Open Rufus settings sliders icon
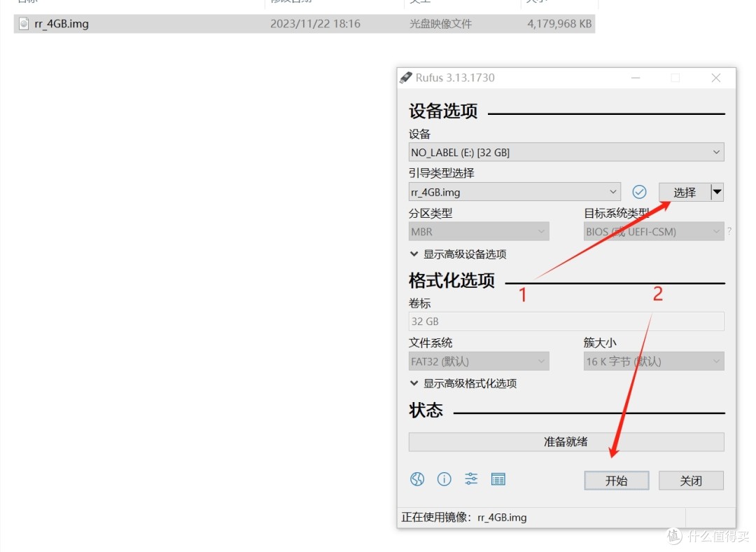Viewport: 756px width, 552px height. point(471,479)
